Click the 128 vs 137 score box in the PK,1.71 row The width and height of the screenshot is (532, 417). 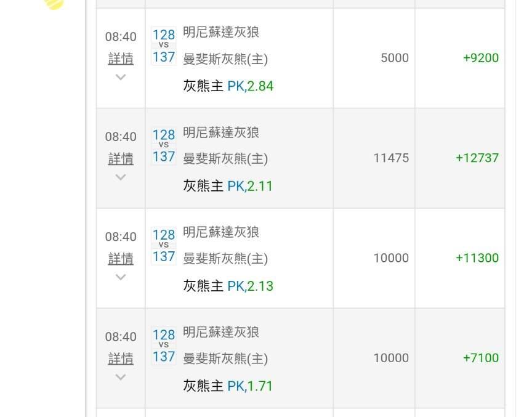pyautogui.click(x=164, y=346)
